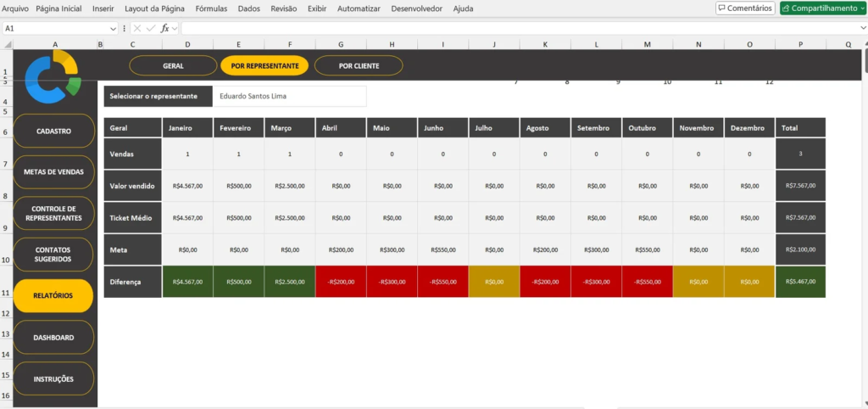The width and height of the screenshot is (868, 409).
Task: Click the fx Insert Function icon
Action: pyautogui.click(x=165, y=28)
